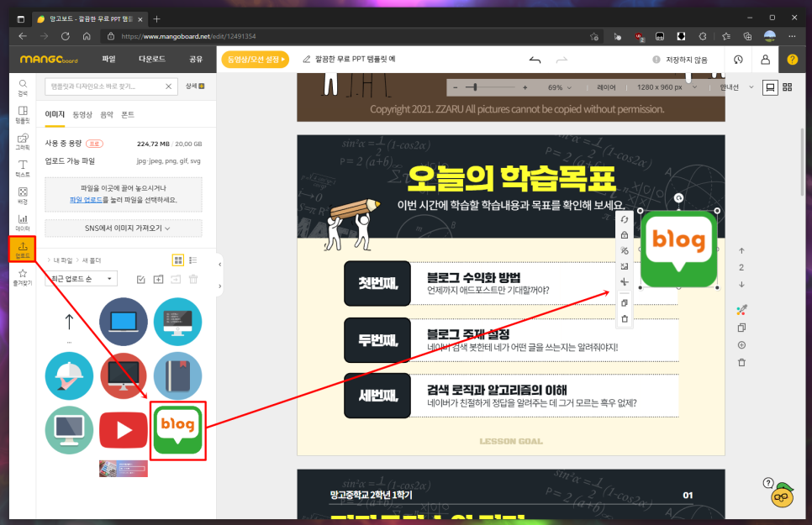Screen dimensions: 812x525
Task: Click the zoom in plus button
Action: coord(525,87)
